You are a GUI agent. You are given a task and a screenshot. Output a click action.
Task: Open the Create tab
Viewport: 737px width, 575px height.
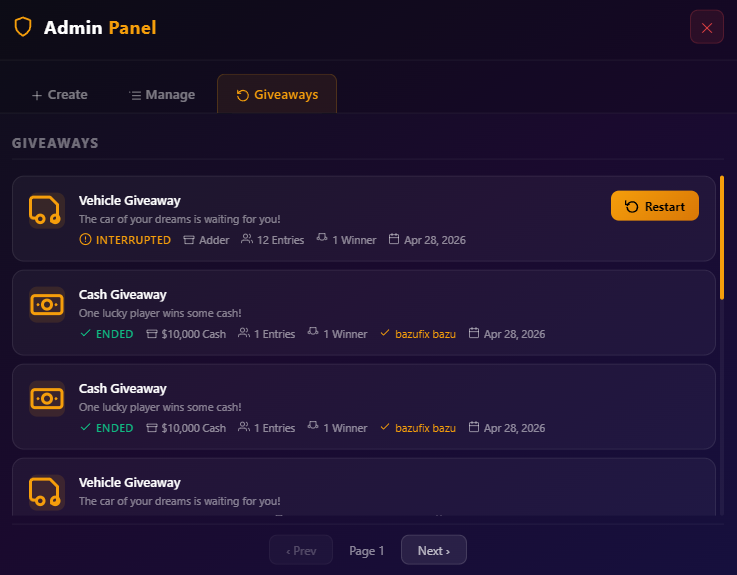click(x=60, y=95)
